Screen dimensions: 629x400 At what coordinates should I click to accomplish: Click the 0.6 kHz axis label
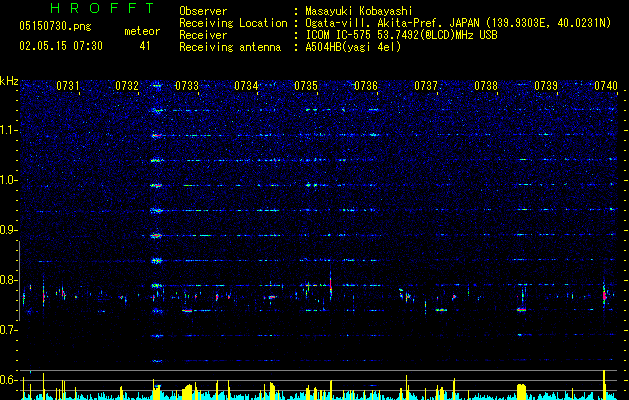pos(9,380)
